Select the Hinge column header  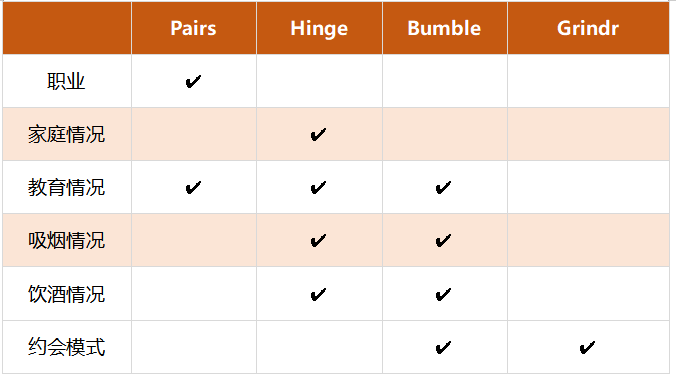(319, 29)
